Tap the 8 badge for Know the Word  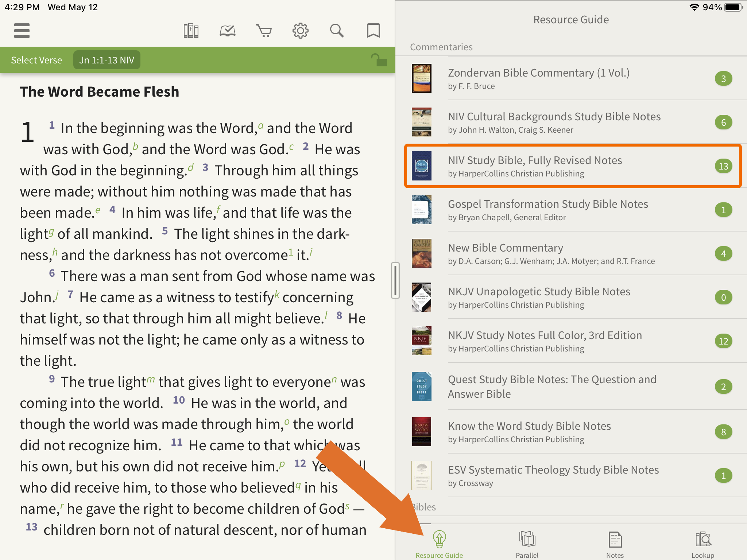click(723, 432)
